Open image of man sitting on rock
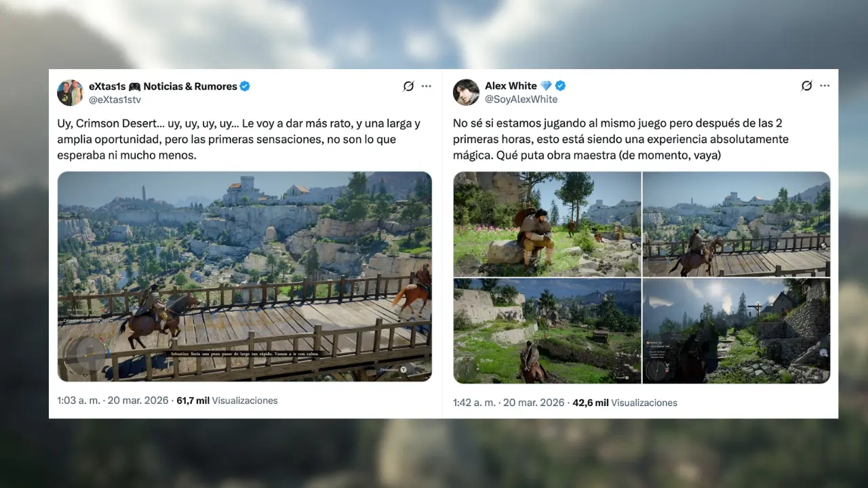 tap(547, 224)
